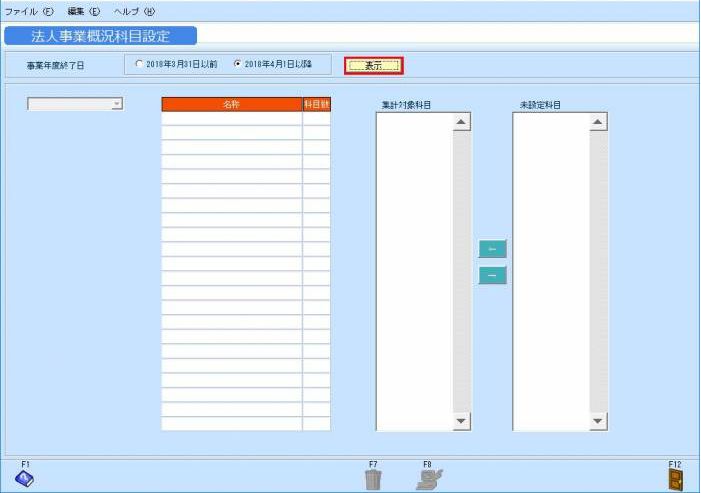Click the F8 register icon
The height and width of the screenshot is (493, 701).
(x=429, y=480)
